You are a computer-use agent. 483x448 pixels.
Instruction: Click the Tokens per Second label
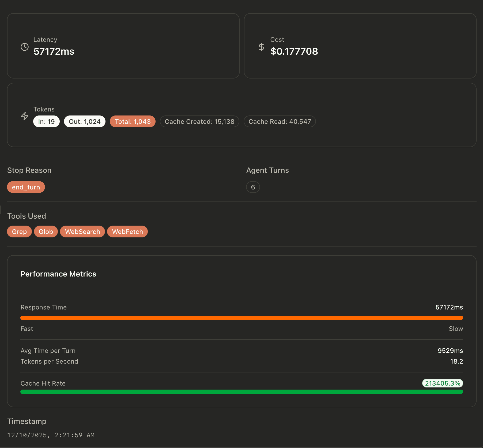tap(50, 361)
